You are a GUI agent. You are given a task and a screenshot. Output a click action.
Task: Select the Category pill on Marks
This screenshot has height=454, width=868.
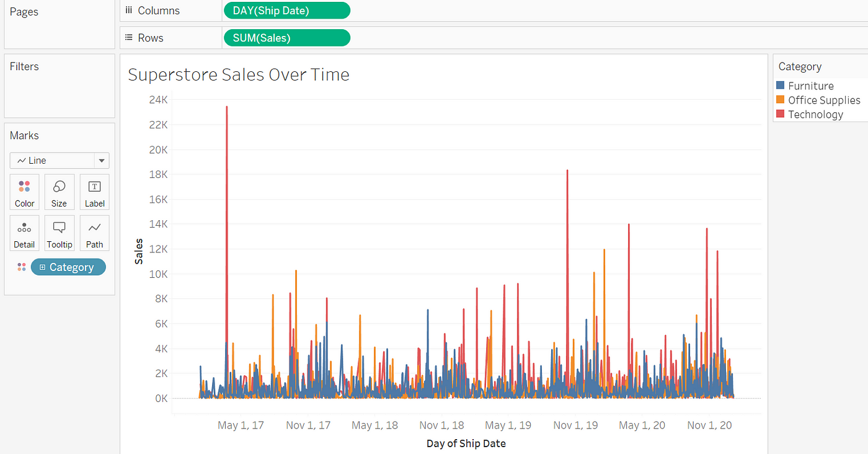[68, 267]
